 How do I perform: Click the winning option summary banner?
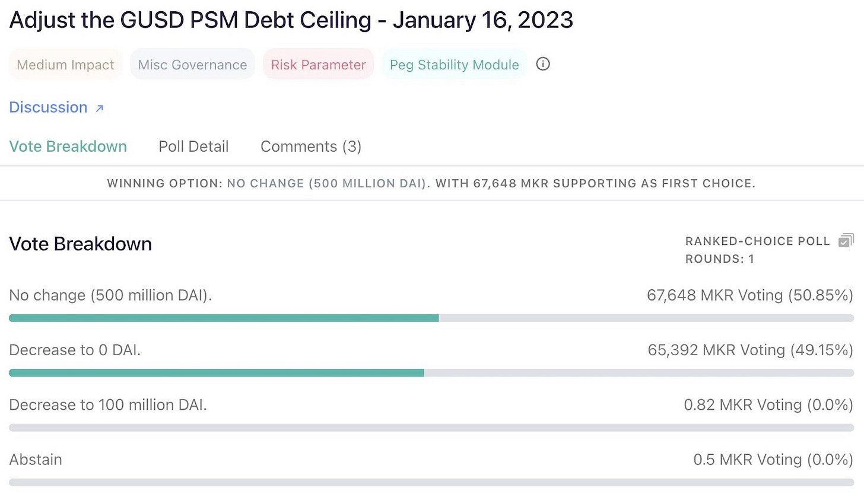tap(431, 183)
